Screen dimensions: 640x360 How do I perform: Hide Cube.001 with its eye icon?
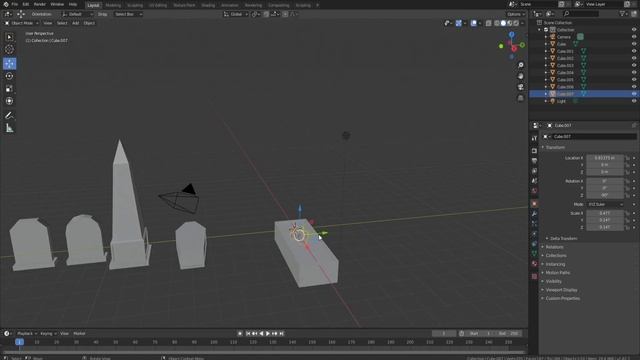pos(634,51)
